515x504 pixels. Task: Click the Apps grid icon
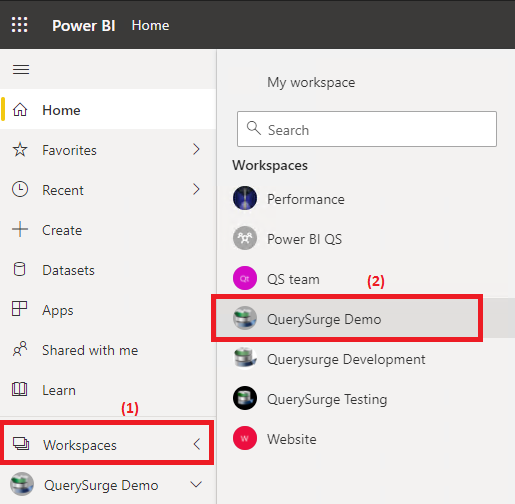(x=19, y=309)
